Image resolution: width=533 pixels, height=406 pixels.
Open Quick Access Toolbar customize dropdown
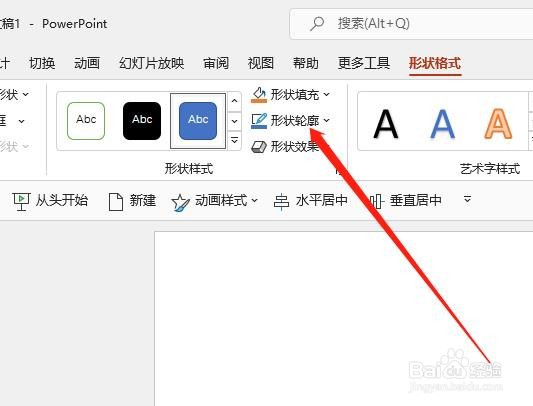coord(467,199)
